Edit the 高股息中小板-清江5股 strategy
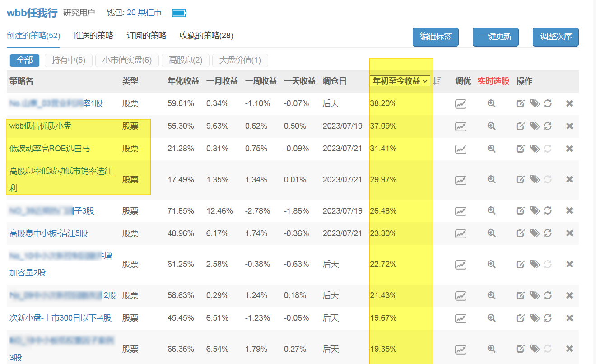 click(x=520, y=233)
